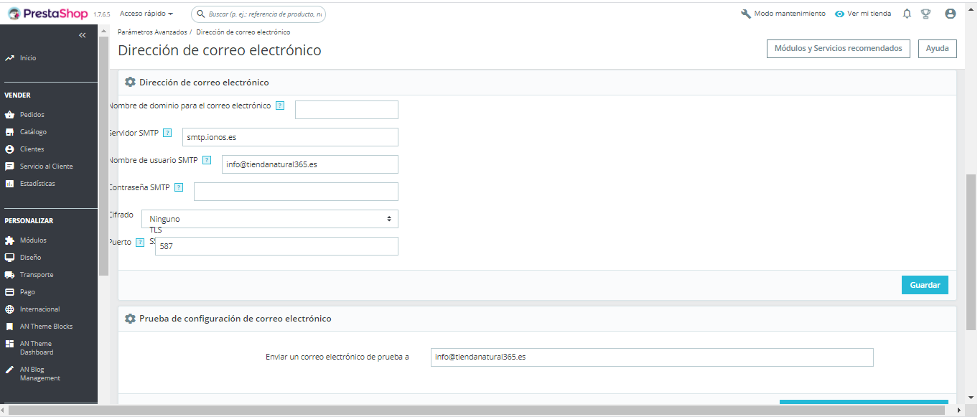Click the PrestaShop logo

(x=47, y=14)
